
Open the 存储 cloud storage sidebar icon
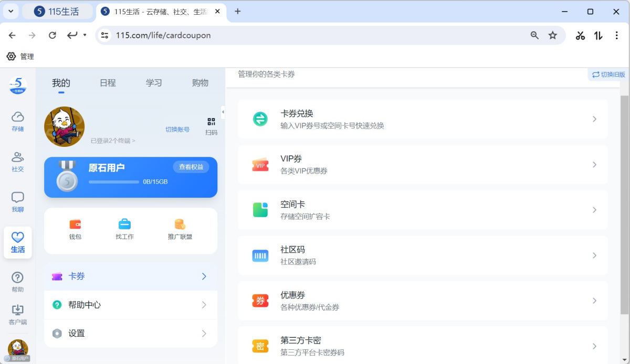(x=17, y=116)
